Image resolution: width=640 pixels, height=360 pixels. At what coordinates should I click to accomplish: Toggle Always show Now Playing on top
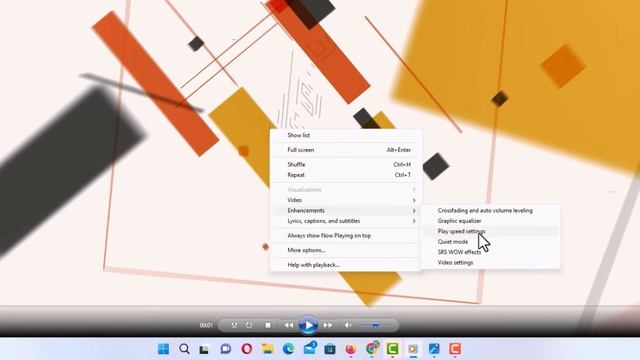coord(345,236)
